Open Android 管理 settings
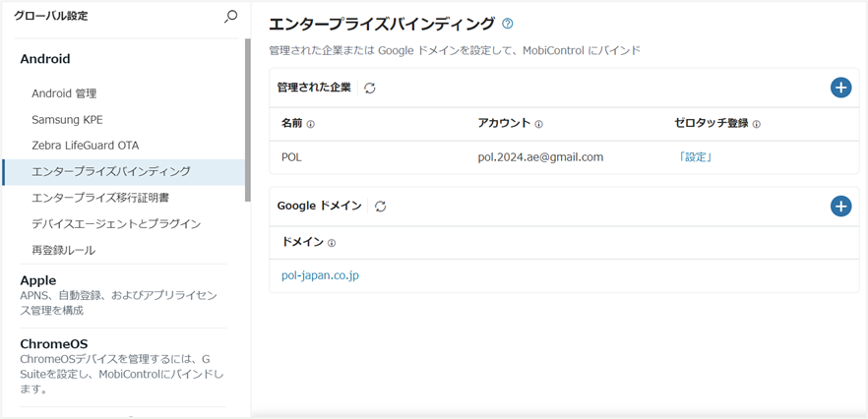The width and height of the screenshot is (868, 419). pyautogui.click(x=64, y=93)
